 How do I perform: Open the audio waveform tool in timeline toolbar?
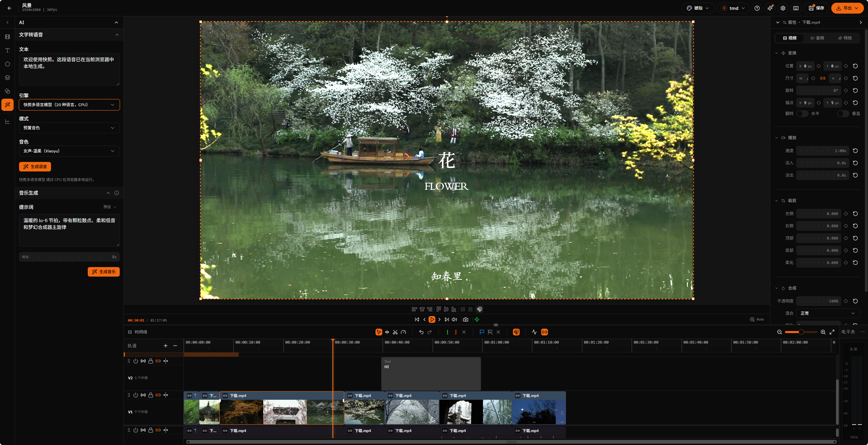coord(534,332)
